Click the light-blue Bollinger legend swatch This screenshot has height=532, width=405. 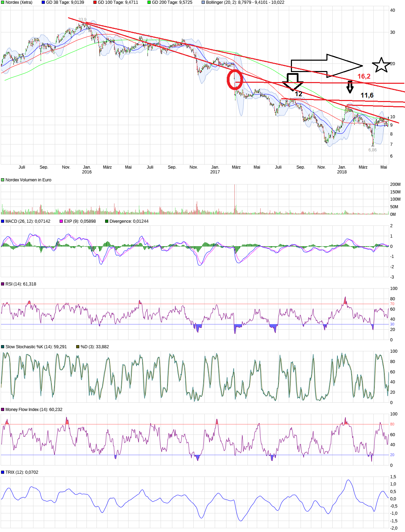(203, 2)
